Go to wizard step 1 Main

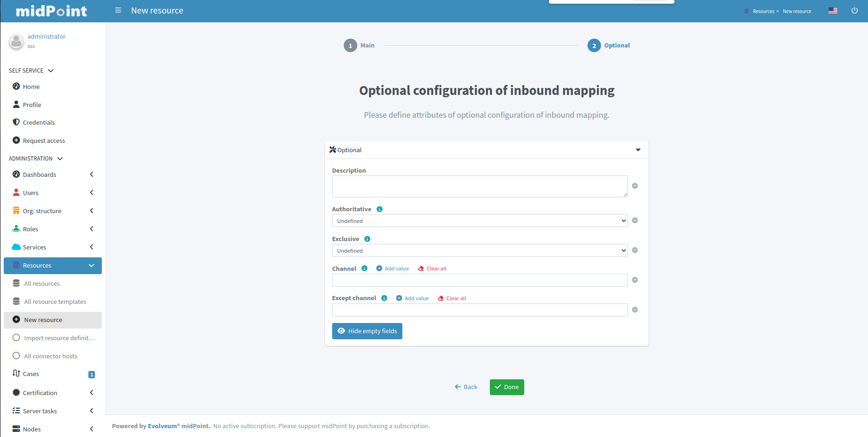(x=351, y=46)
